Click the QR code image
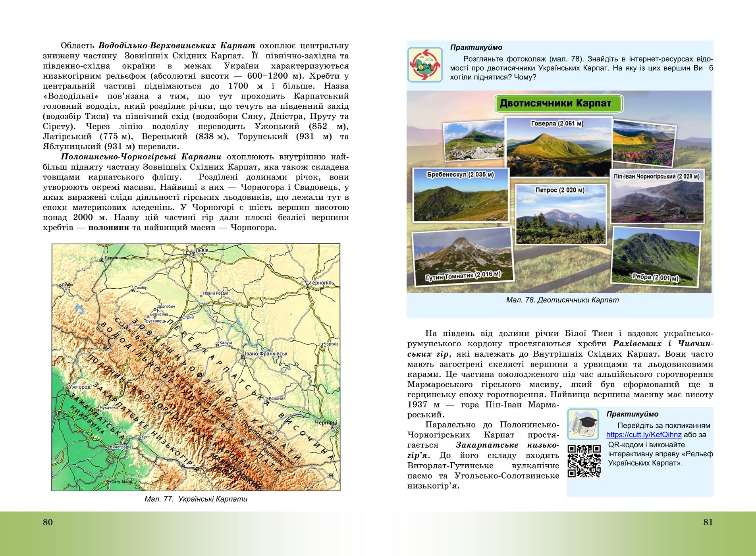The image size is (756, 556). click(584, 461)
